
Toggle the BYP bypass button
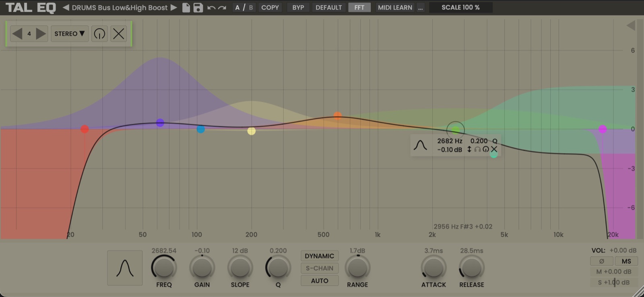pos(298,8)
